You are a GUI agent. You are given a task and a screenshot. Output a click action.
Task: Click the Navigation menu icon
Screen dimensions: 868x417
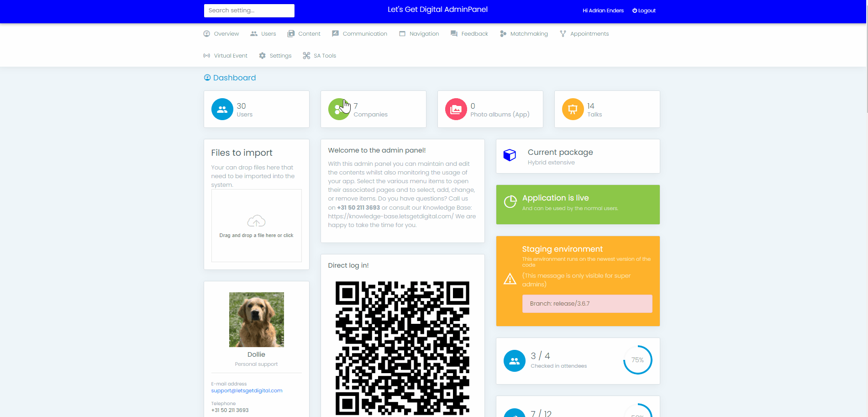click(x=402, y=34)
